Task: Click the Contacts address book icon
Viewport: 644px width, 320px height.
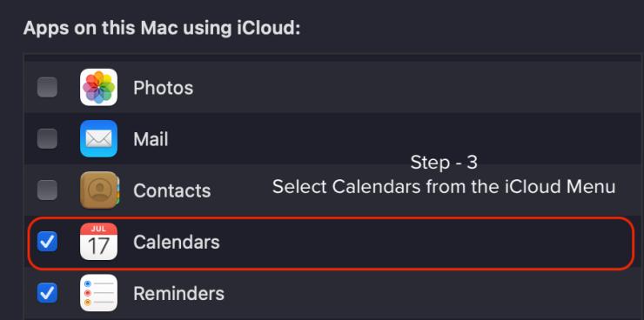Action: [x=98, y=190]
